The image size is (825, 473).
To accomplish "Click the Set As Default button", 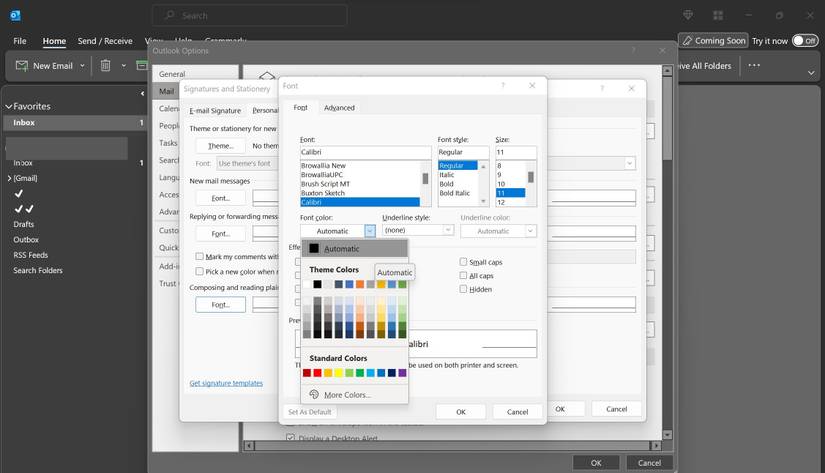I will pos(310,411).
